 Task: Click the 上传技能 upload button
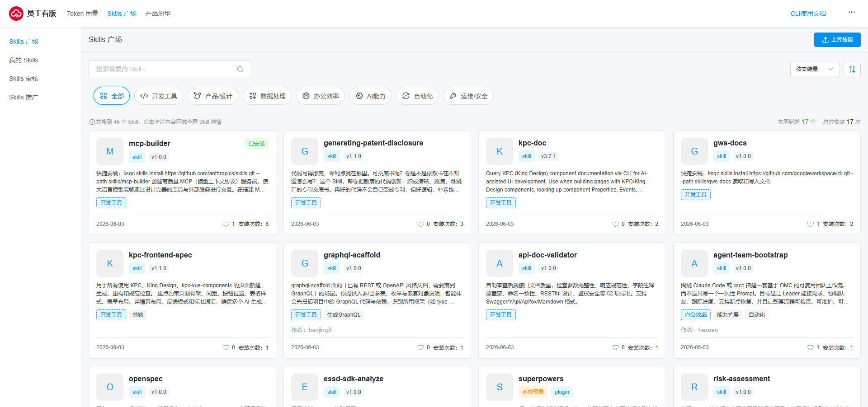tap(837, 40)
